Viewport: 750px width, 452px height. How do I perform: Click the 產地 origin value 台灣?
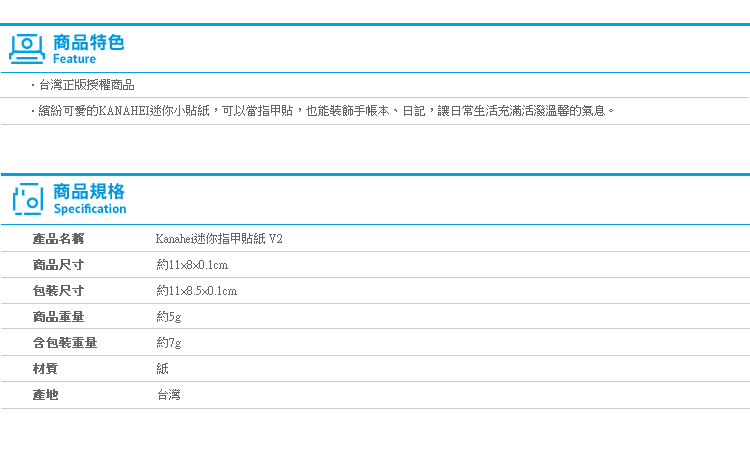point(169,395)
